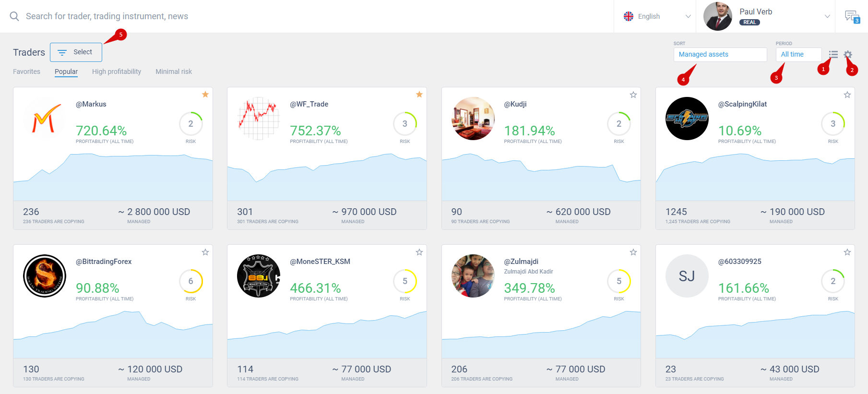Image resolution: width=868 pixels, height=394 pixels.
Task: Click the UK flag language icon
Action: (629, 16)
